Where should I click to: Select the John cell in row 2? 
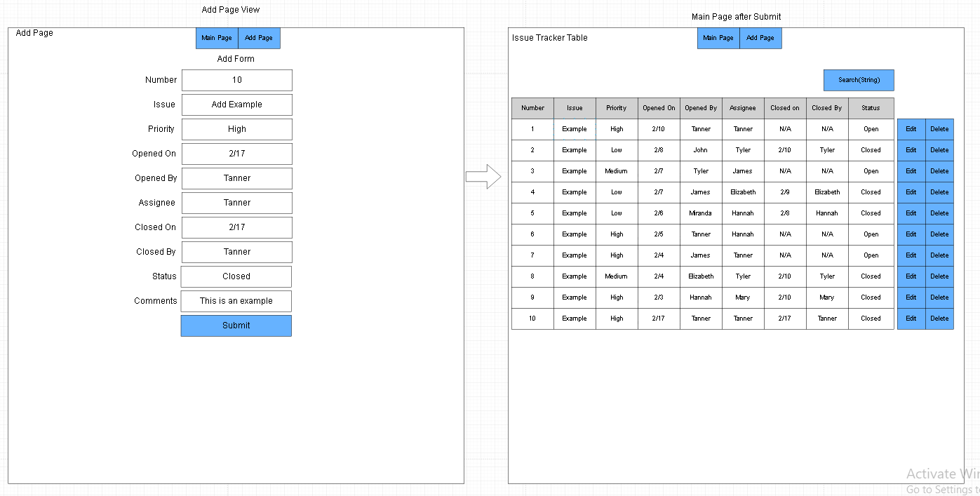click(701, 150)
